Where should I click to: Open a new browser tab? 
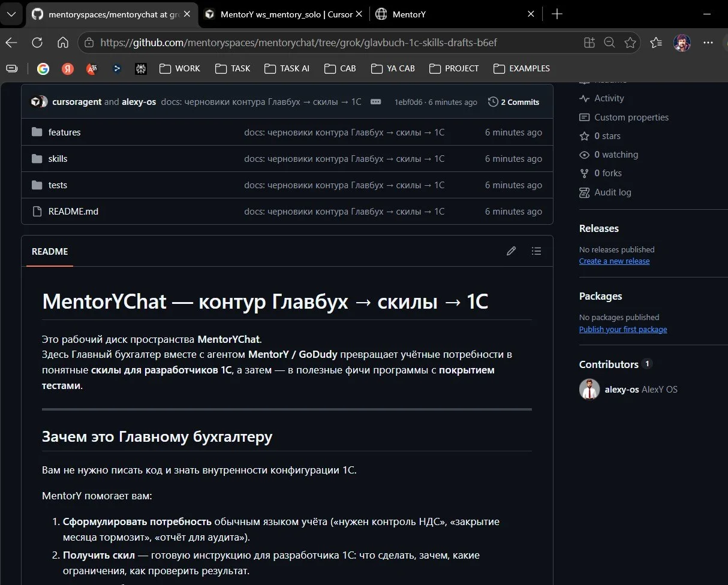pos(557,14)
